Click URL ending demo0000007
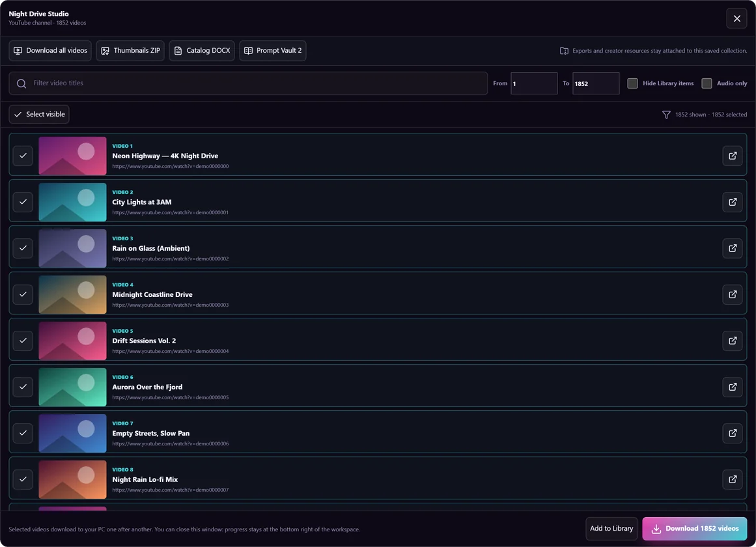 [170, 490]
